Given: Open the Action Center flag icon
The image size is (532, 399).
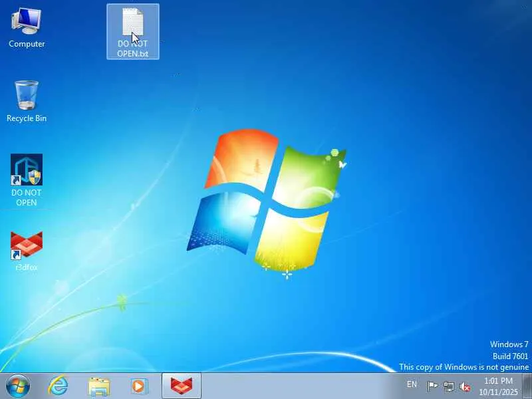Looking at the screenshot, I should tap(432, 386).
